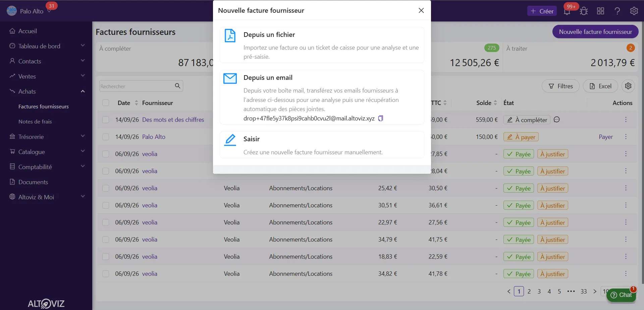Go to page 33 of invoices
This screenshot has height=310, width=644.
tap(584, 291)
